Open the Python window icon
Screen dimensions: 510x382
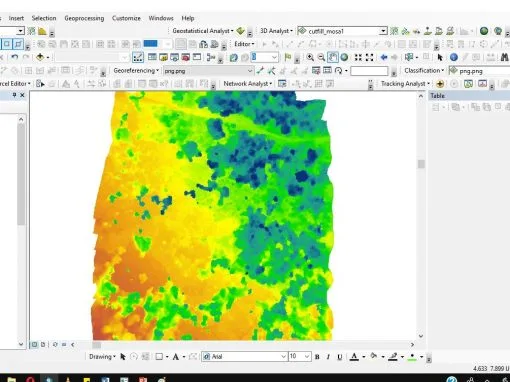pyautogui.click(x=197, y=57)
